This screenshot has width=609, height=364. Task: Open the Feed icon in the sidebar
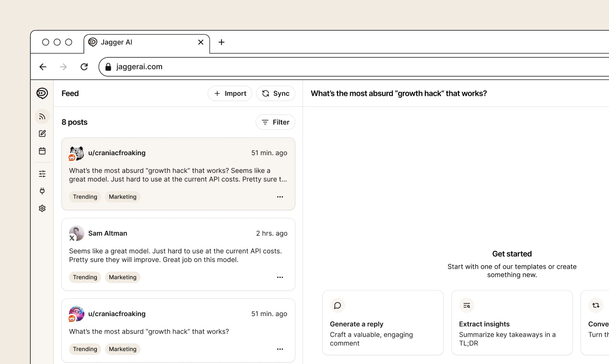click(x=42, y=116)
